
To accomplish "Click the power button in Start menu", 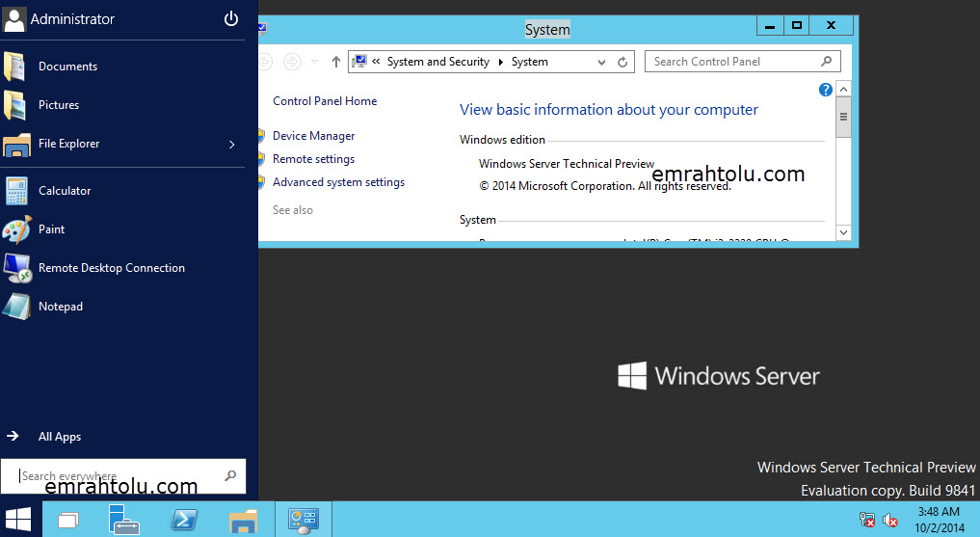I will coord(231,18).
